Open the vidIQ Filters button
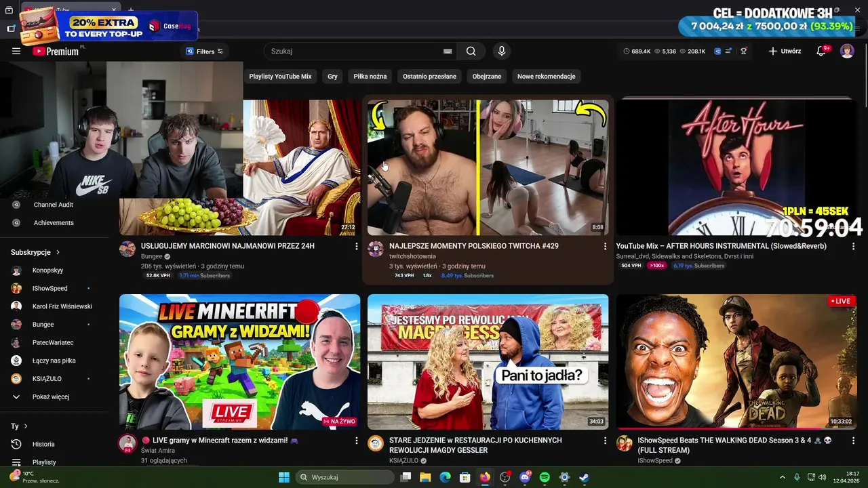The width and height of the screenshot is (868, 488). (204, 52)
